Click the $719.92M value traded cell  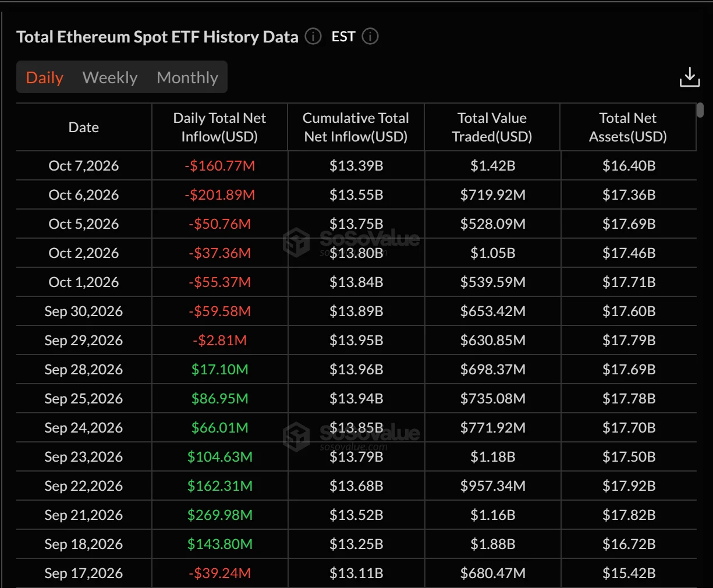[493, 195]
